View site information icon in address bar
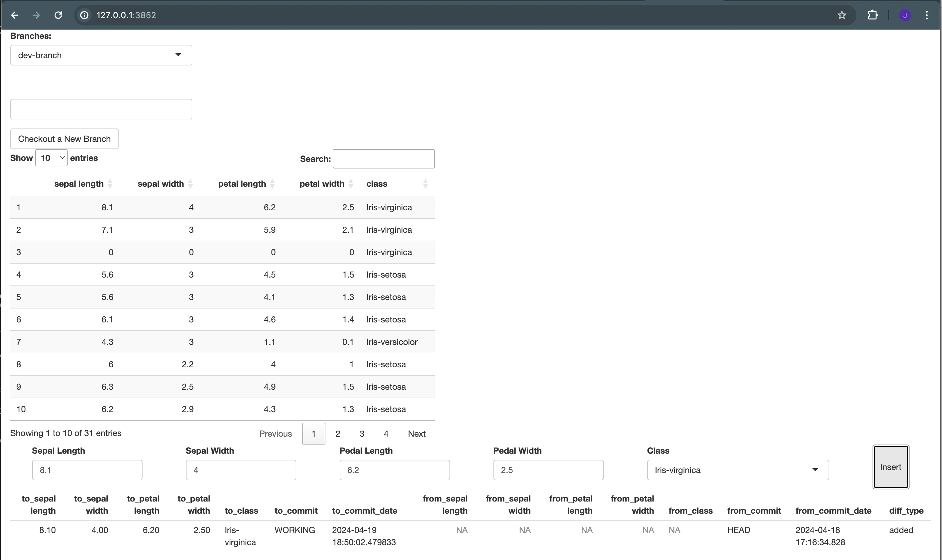This screenshot has height=560, width=942. (85, 15)
